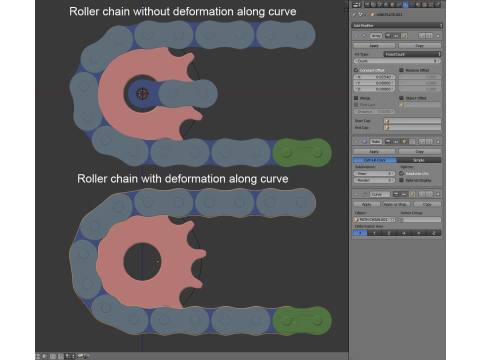Collapse the Array modifier panel
The image size is (480, 360).
click(x=356, y=36)
